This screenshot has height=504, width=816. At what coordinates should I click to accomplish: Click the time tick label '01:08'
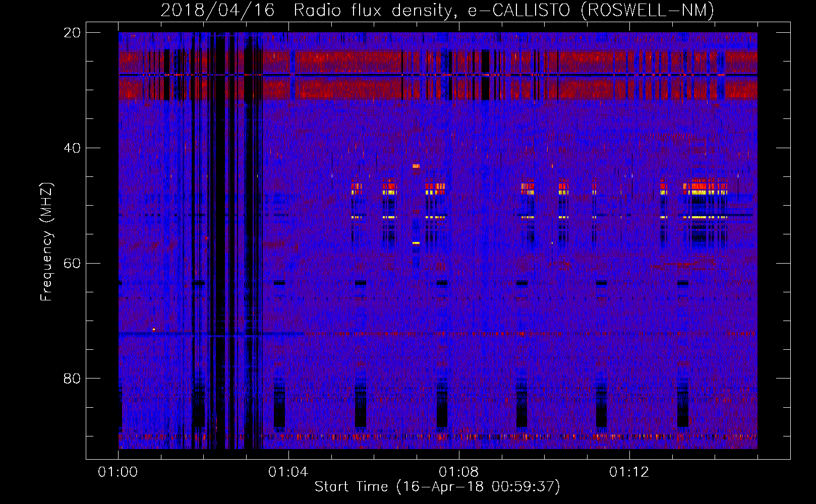tap(459, 472)
